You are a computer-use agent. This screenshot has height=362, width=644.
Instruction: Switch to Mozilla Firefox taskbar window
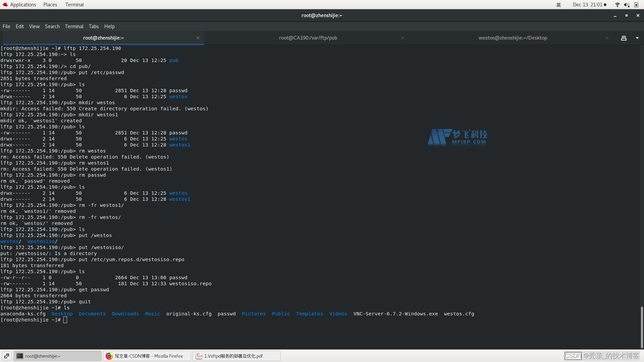click(147, 356)
